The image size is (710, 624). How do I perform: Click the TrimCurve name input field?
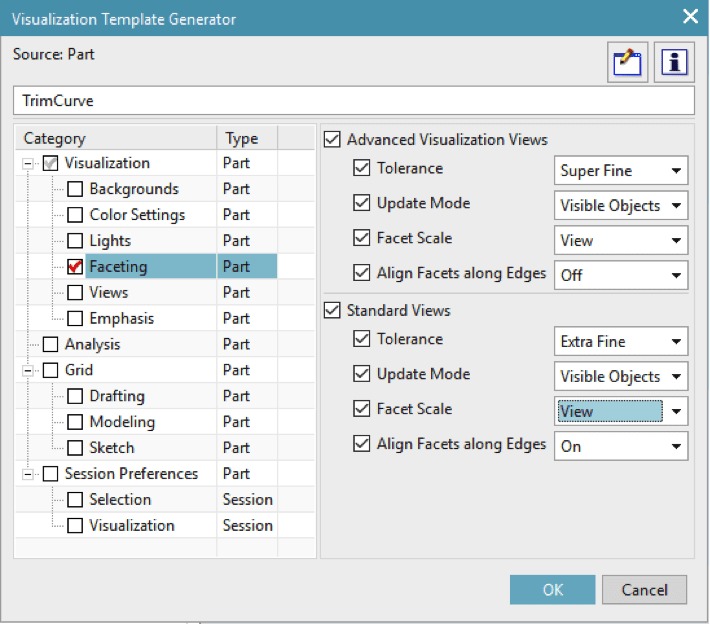coord(354,101)
